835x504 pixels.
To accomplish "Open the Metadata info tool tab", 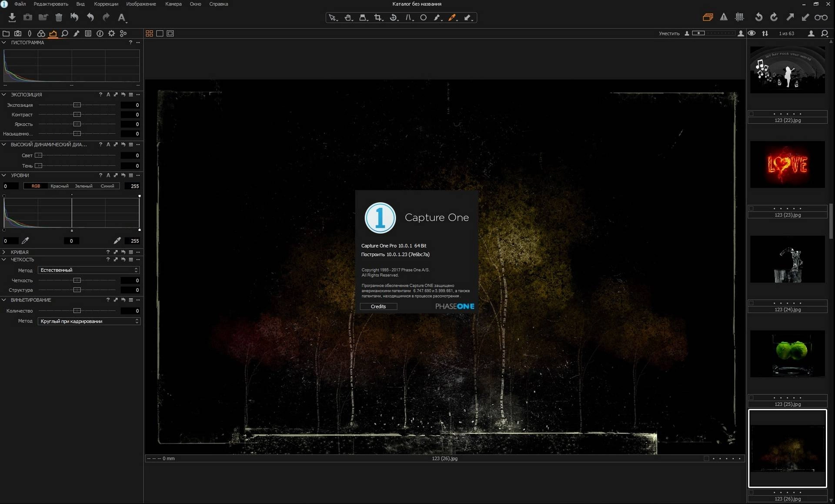I will [x=100, y=33].
